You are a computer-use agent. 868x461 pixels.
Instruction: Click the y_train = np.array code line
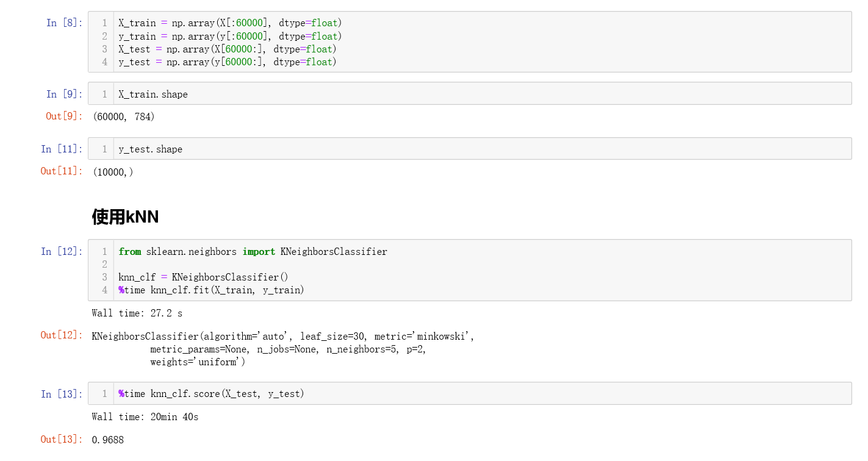pos(230,37)
